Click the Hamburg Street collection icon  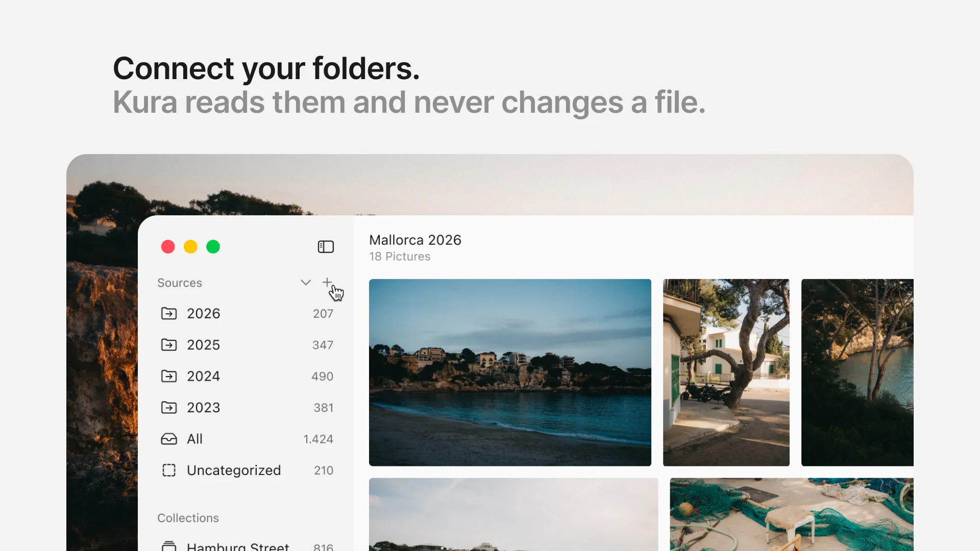pos(169,546)
